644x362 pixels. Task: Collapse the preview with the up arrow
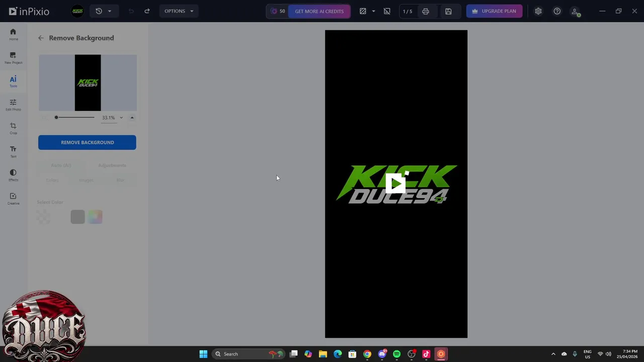pos(132,118)
